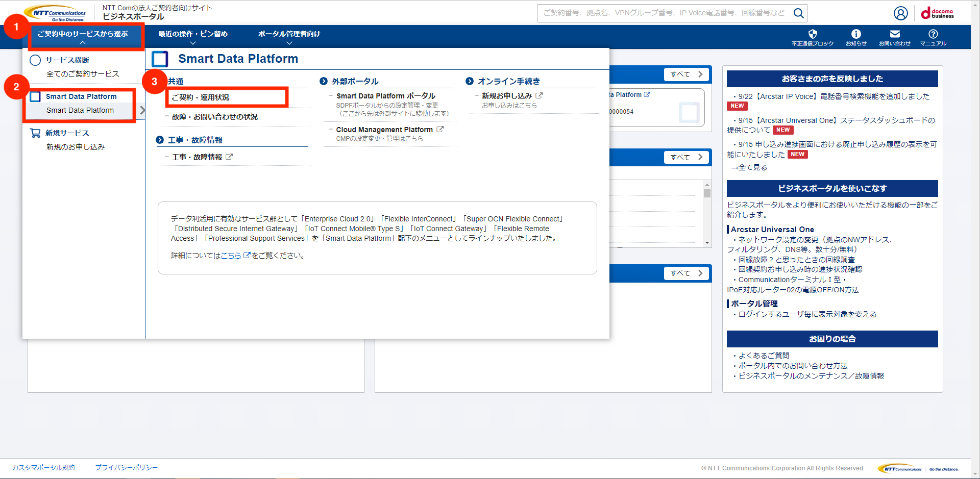980x479 pixels.
Task: Open マニュアル question mark icon
Action: pyautogui.click(x=933, y=34)
